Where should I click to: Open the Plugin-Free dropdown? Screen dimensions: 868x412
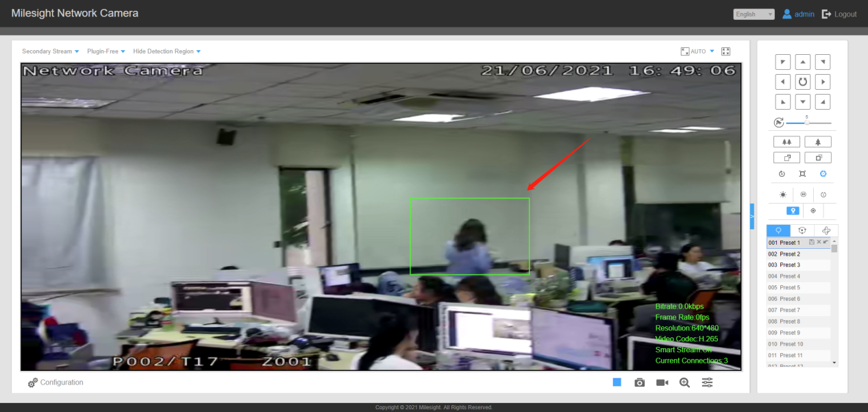tap(106, 51)
